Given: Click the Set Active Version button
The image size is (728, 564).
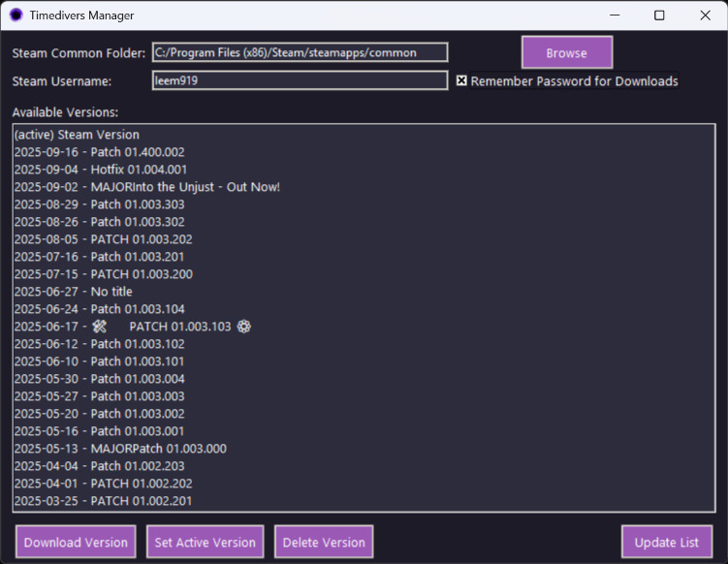Looking at the screenshot, I should click(205, 542).
